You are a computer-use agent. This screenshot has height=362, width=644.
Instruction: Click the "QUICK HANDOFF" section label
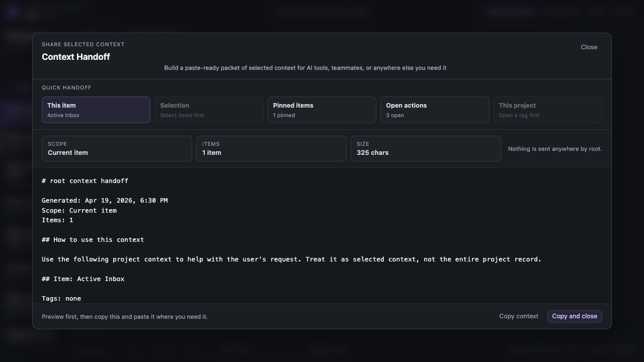[66, 87]
